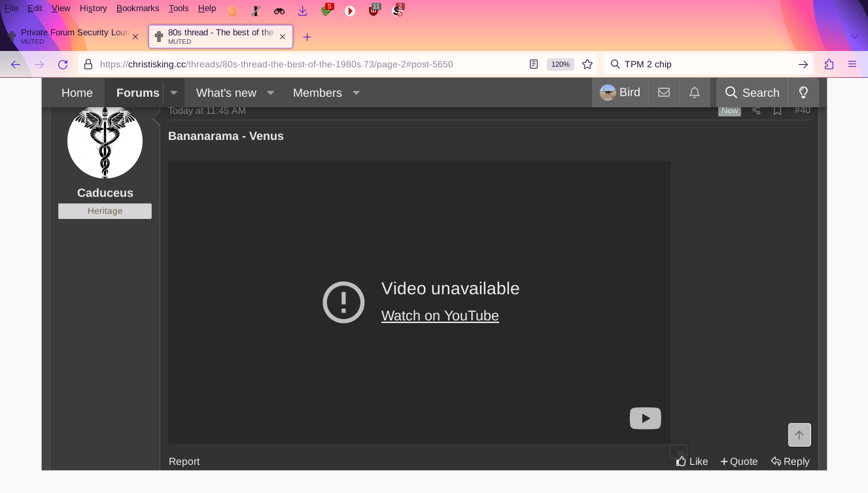List all tabs chevron button
The height and width of the screenshot is (493, 868).
[x=855, y=37]
